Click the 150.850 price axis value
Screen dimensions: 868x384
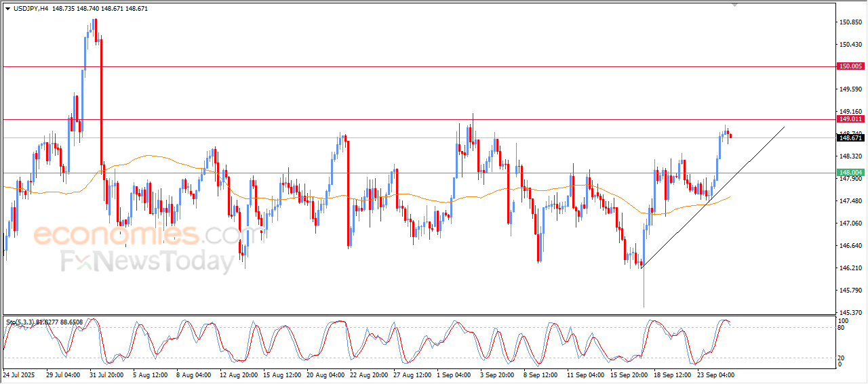pyautogui.click(x=850, y=22)
